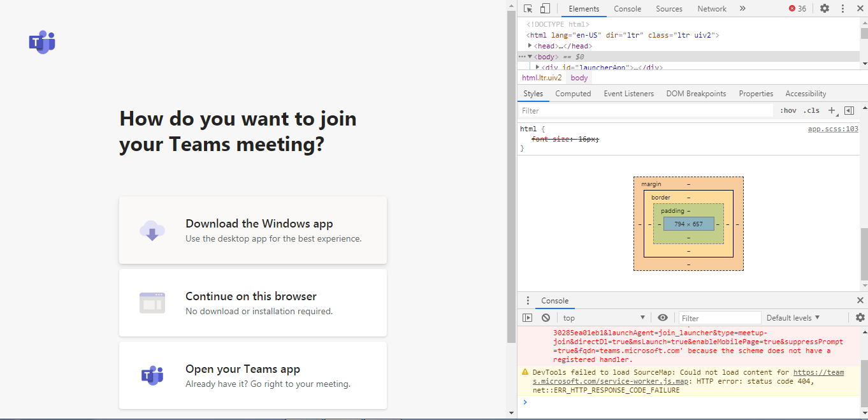The width and height of the screenshot is (868, 420).
Task: Open the console drawer three-dot menu
Action: [528, 301]
